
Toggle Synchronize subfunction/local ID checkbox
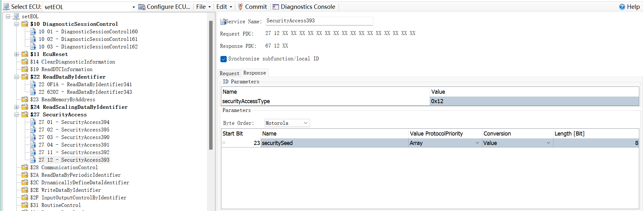[x=224, y=59]
